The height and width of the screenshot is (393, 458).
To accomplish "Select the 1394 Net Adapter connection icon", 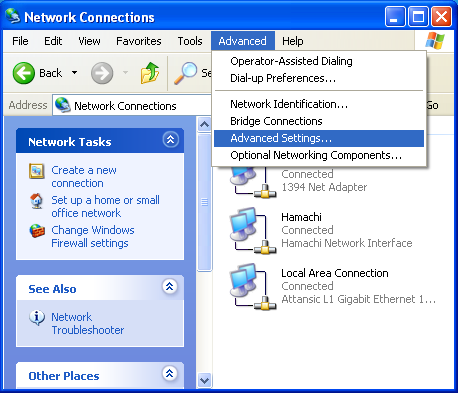I will coord(253,182).
